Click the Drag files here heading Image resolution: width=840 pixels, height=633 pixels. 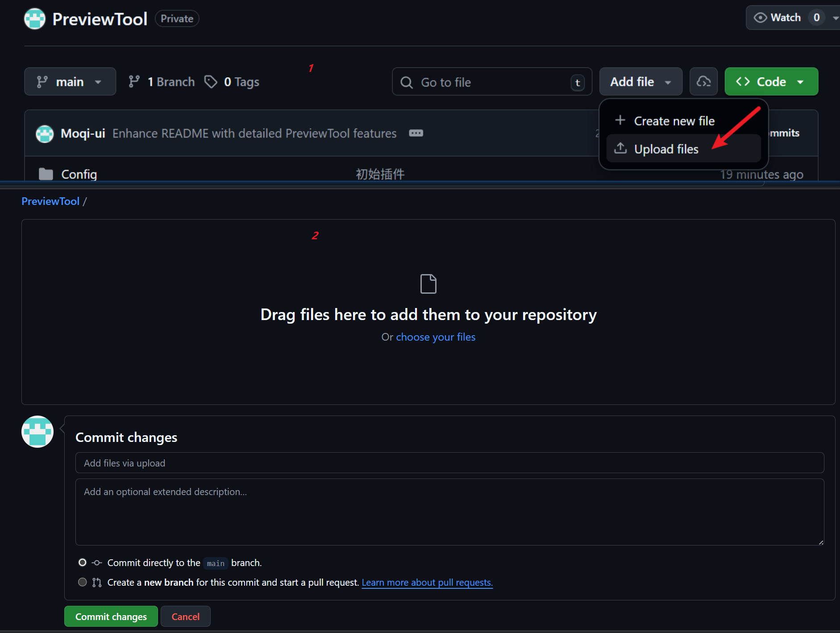pos(428,315)
